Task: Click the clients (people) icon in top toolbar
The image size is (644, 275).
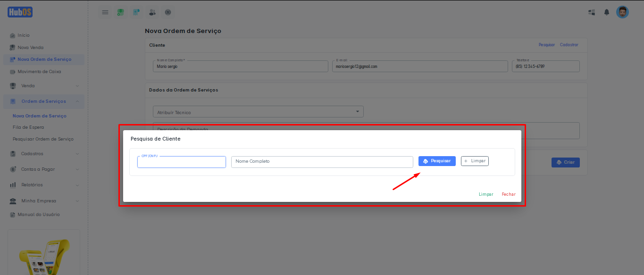Action: tap(152, 12)
